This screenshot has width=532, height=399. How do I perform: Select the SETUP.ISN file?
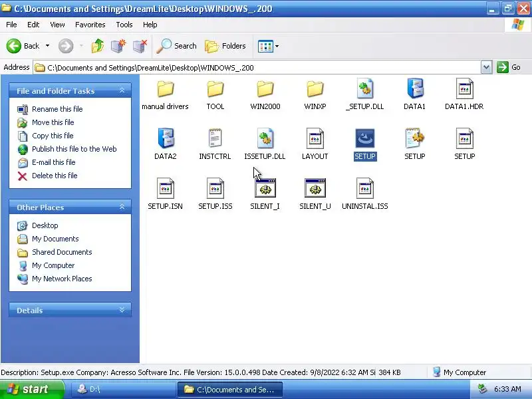165,194
